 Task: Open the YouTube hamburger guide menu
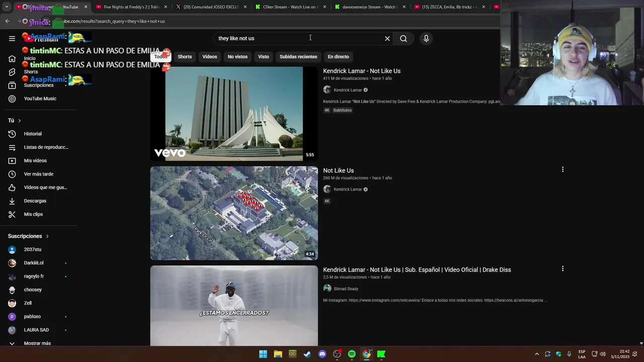click(x=12, y=38)
